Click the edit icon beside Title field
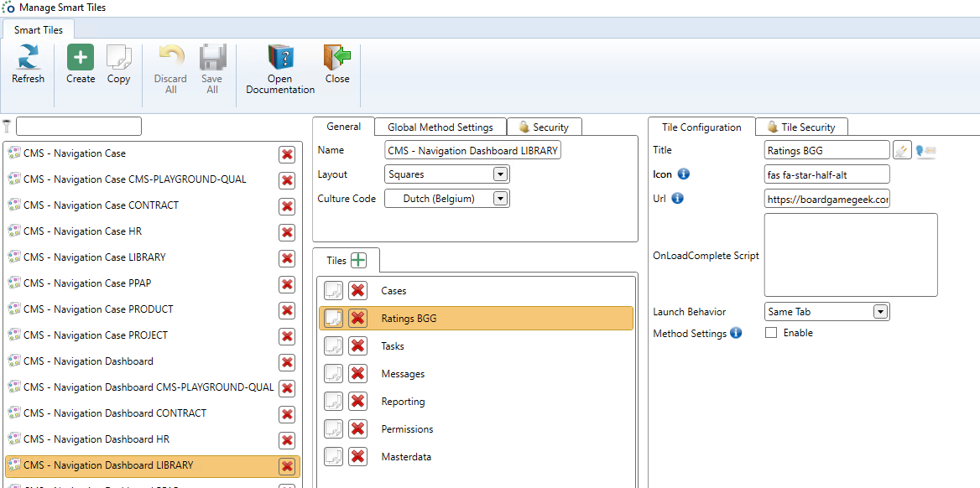Screen dimensions: 980x488 902,150
